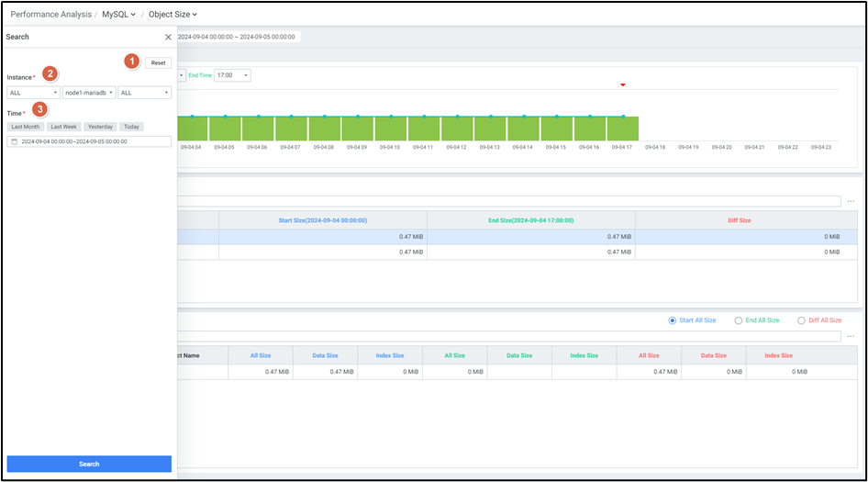Open the first ALL instance dropdown
868x482 pixels.
coord(33,93)
